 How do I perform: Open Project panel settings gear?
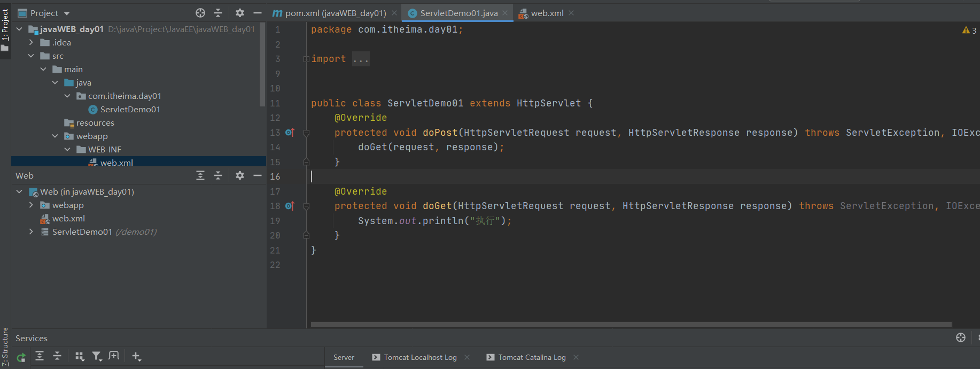[x=240, y=13]
